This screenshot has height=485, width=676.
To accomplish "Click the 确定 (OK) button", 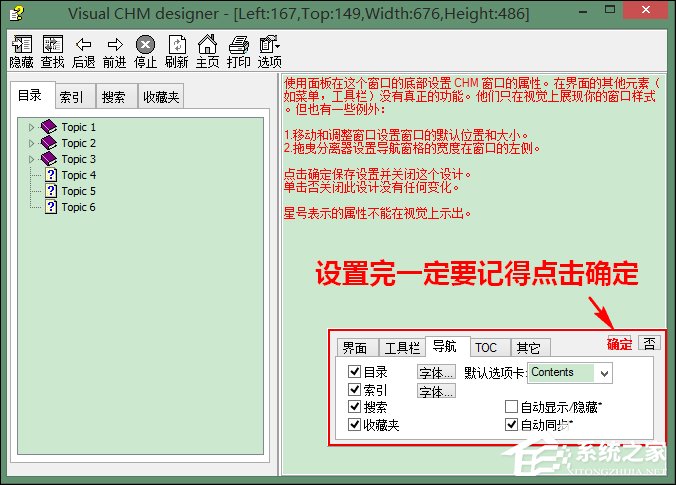I will [x=620, y=344].
